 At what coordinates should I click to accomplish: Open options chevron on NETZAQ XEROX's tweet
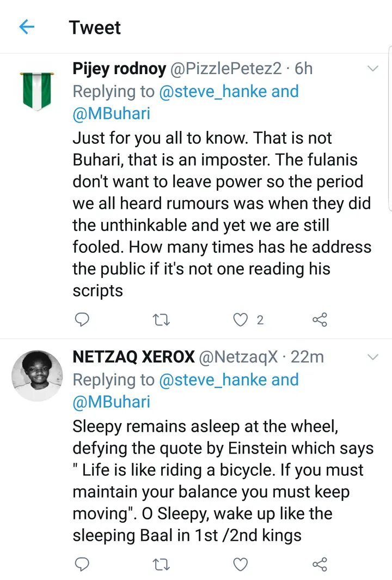373,357
